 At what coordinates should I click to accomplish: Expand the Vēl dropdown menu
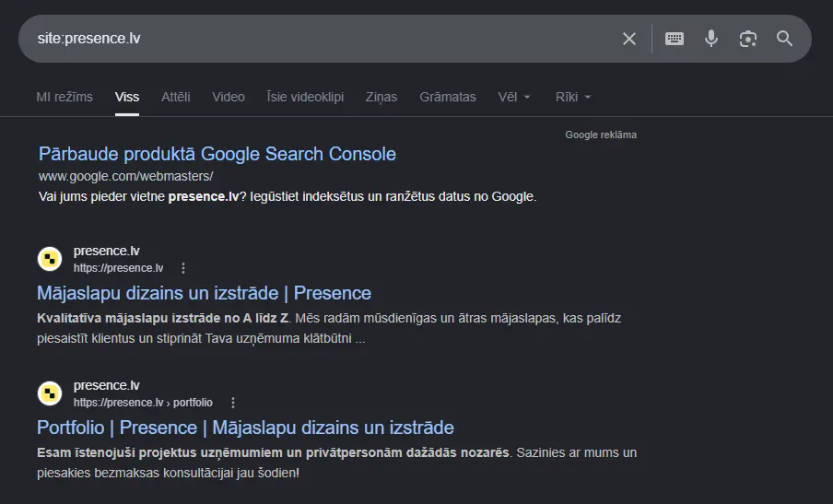(514, 97)
